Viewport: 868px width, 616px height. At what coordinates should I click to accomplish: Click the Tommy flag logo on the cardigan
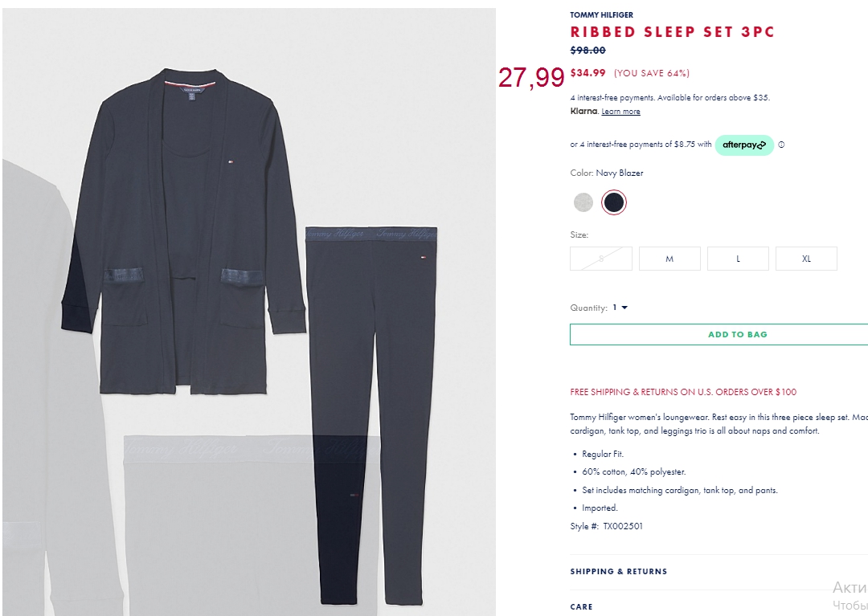tap(231, 162)
